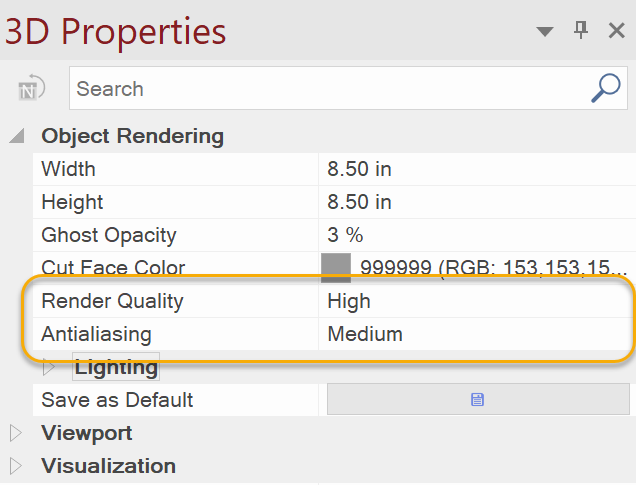The width and height of the screenshot is (636, 485).
Task: Expand the Lighting section
Action: [50, 367]
